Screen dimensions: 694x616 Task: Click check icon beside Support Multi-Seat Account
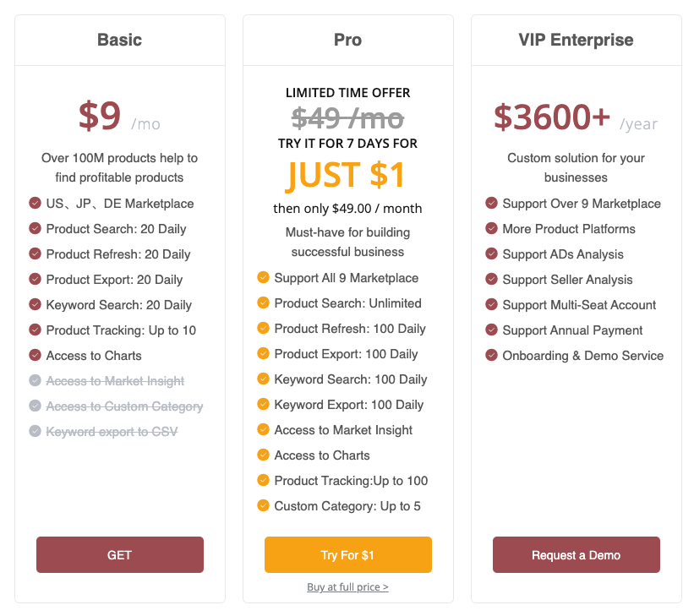pos(491,305)
